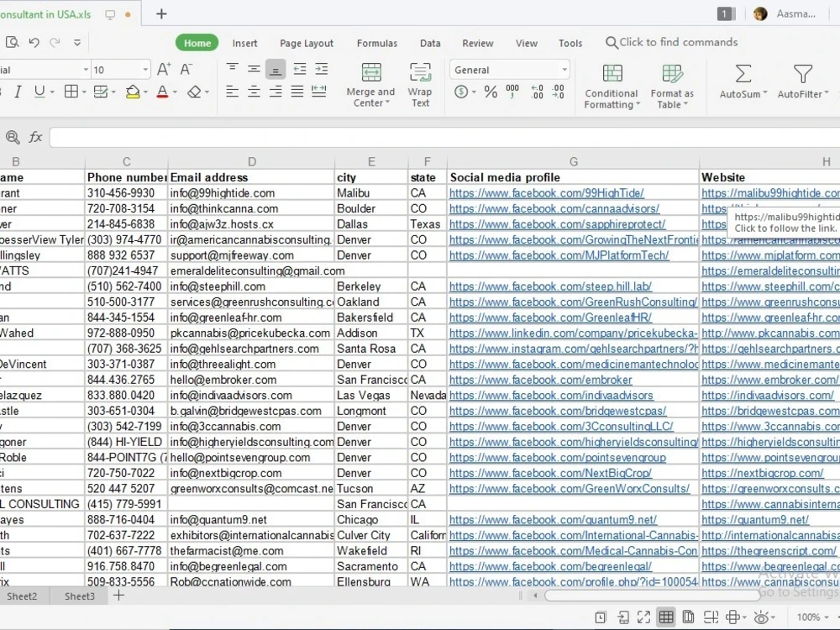Click the cell style format icon

[101, 92]
